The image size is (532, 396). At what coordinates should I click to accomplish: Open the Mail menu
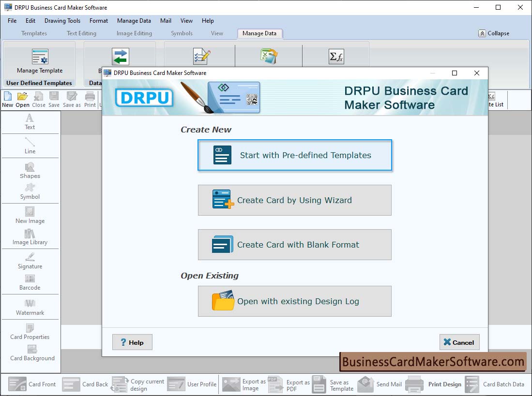[x=166, y=21]
